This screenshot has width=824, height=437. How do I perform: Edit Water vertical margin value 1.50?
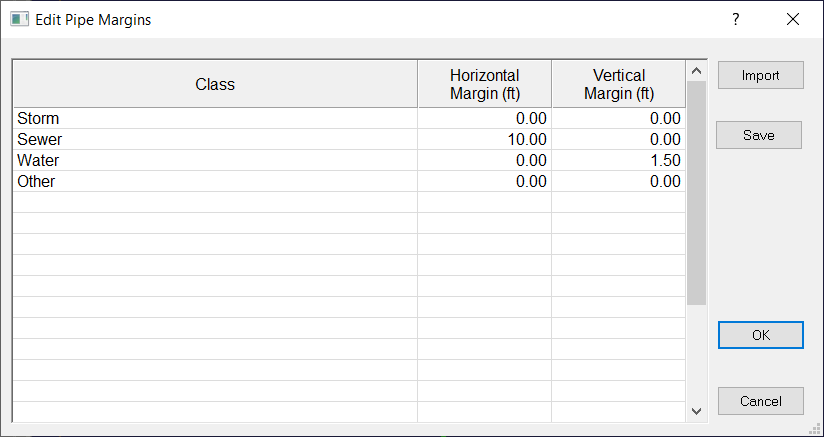[618, 161]
